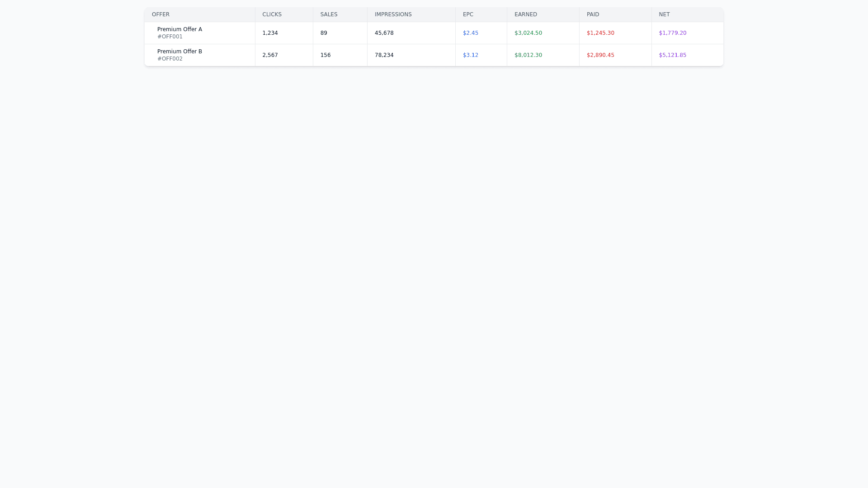The width and height of the screenshot is (868, 488).
Task: Select the 156 sales cell
Action: click(x=325, y=55)
